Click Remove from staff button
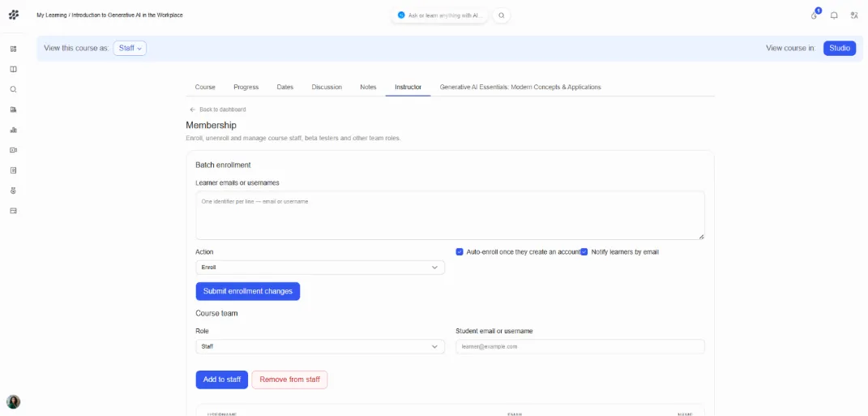The width and height of the screenshot is (868, 416). (x=289, y=380)
